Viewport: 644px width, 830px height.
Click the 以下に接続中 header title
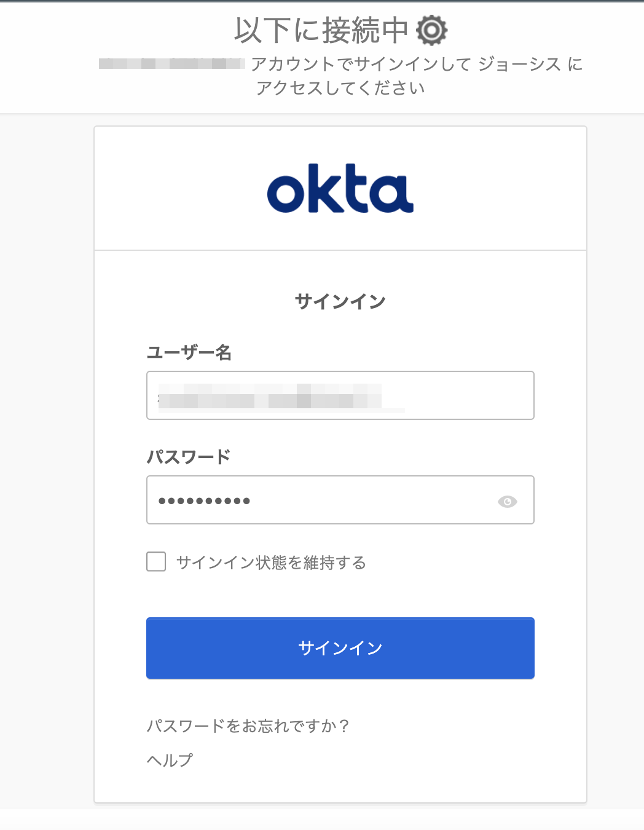tap(321, 31)
